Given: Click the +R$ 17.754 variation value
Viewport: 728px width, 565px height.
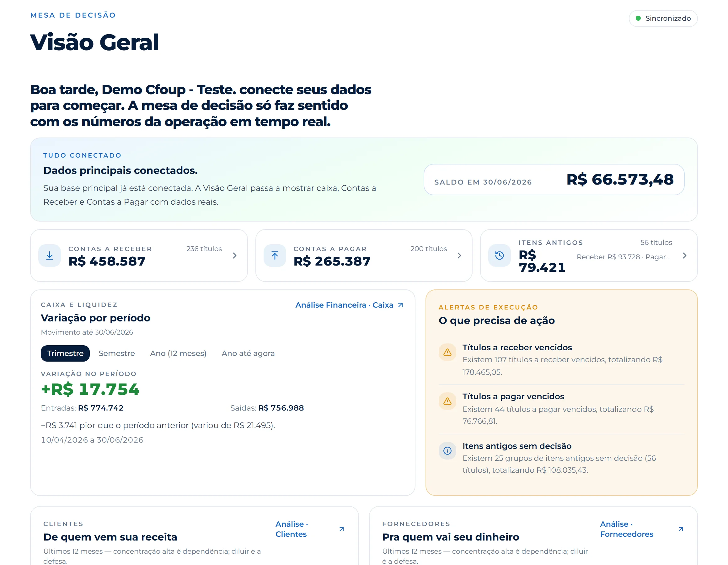Looking at the screenshot, I should point(90,389).
